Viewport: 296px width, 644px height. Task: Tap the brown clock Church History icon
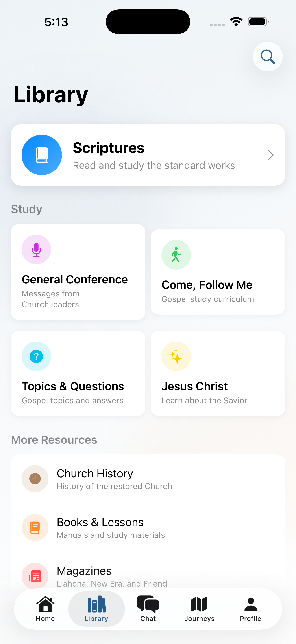click(x=35, y=479)
